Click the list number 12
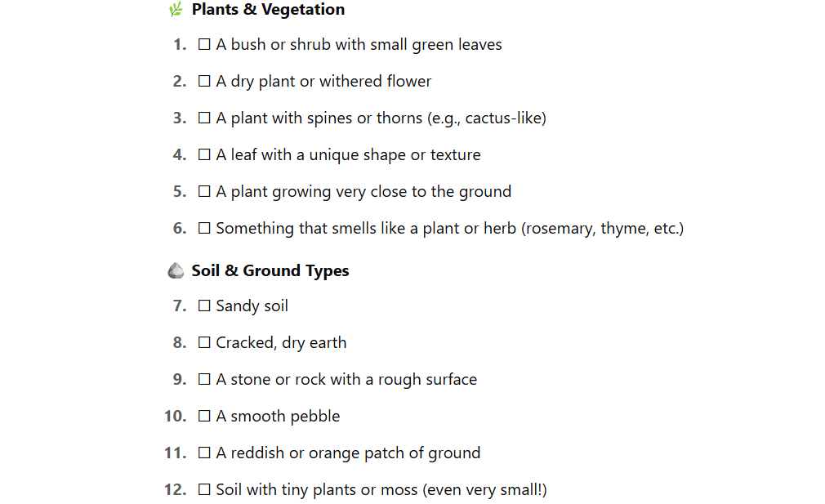This screenshot has height=504, width=825. (x=176, y=490)
